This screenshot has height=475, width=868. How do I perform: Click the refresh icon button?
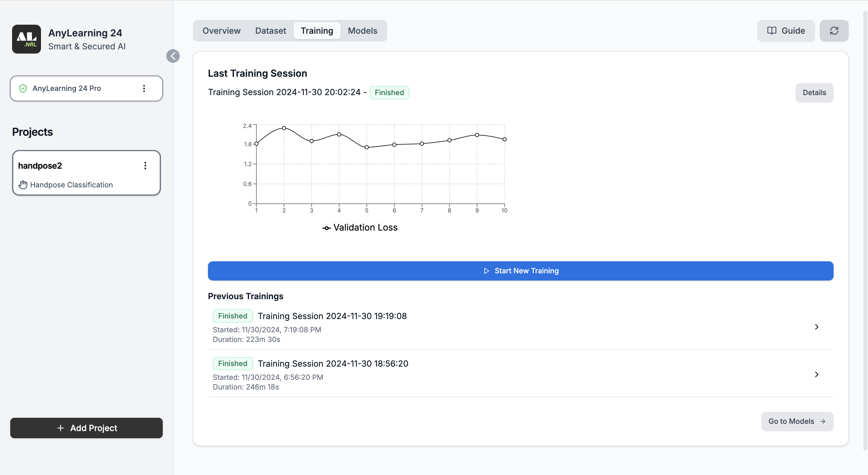[834, 31]
